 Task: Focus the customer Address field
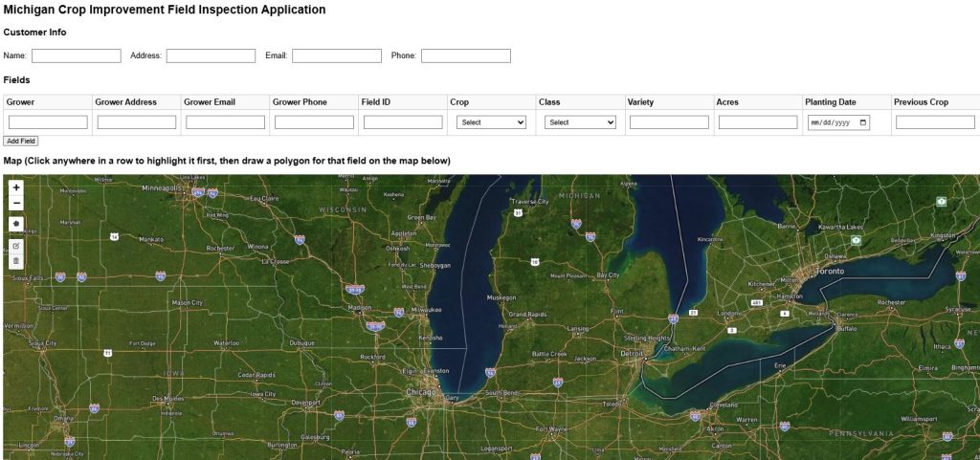pyautogui.click(x=211, y=56)
